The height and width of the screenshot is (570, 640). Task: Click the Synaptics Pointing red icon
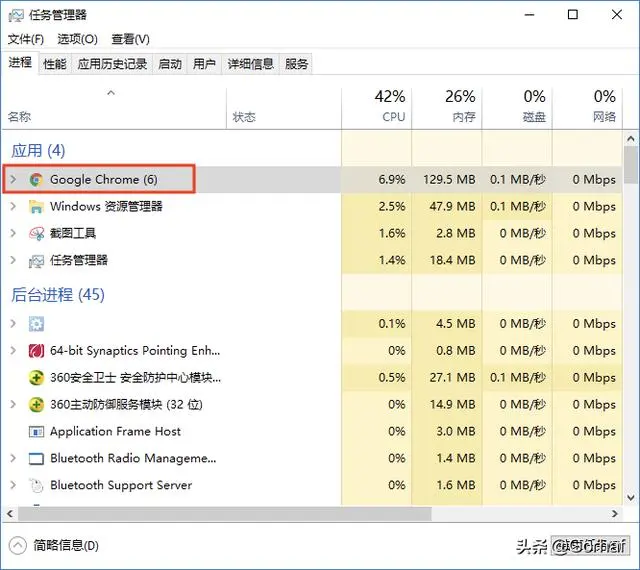point(36,351)
